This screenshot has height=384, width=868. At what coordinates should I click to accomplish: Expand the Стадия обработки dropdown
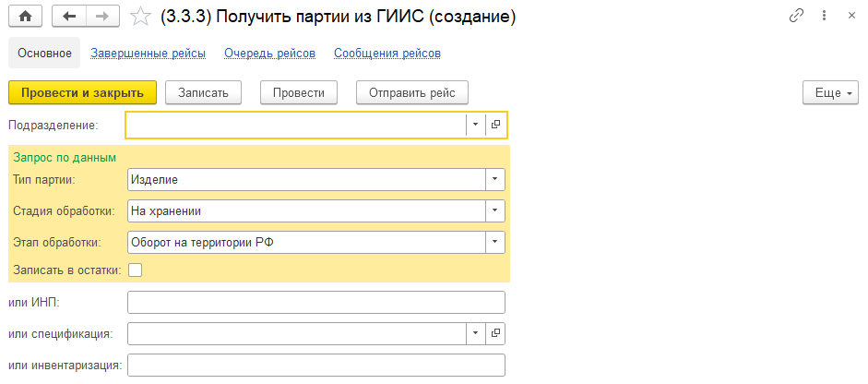point(495,210)
